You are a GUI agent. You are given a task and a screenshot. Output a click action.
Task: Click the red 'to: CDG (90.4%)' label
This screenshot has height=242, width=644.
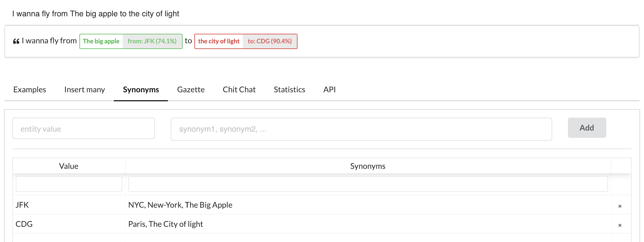270,41
